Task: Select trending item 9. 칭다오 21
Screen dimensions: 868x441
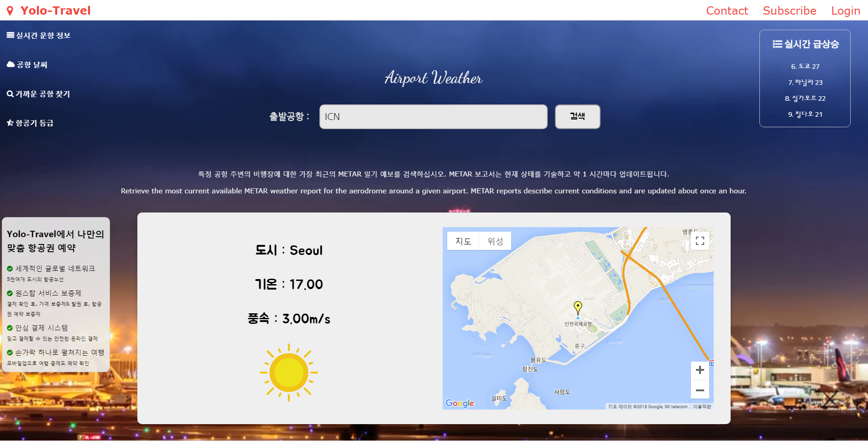Action: pos(805,114)
